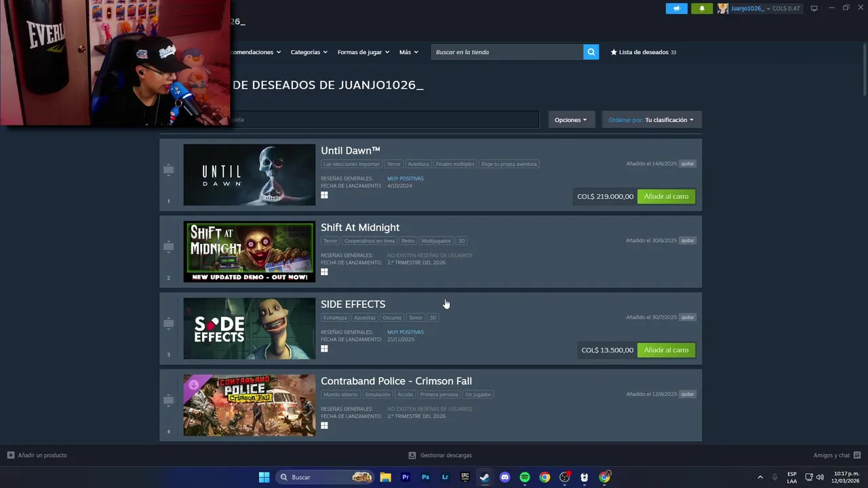Remove SIDE EFFECTS via quitar

pos(688,317)
